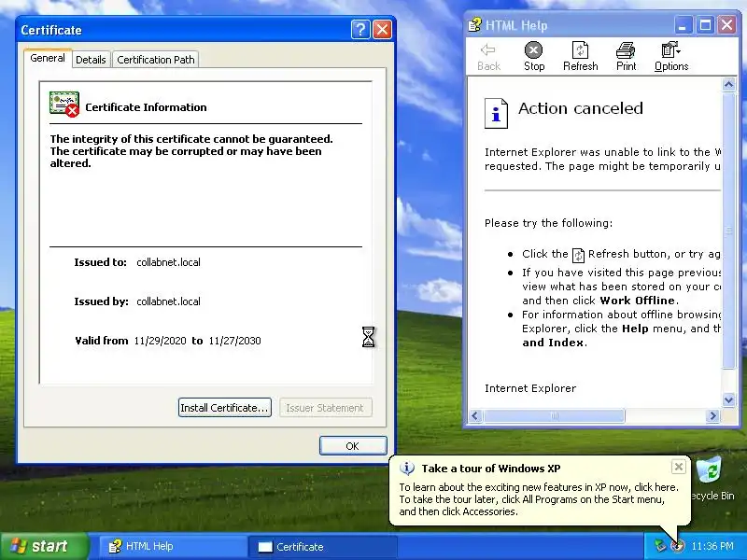Viewport: 747px width, 560px height.
Task: Click the HTML Help title bar icon
Action: [x=474, y=25]
